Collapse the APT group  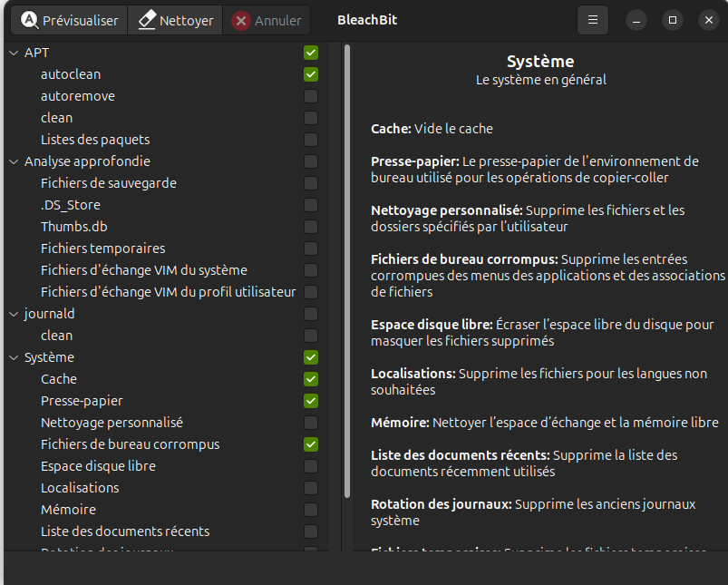click(x=14, y=53)
